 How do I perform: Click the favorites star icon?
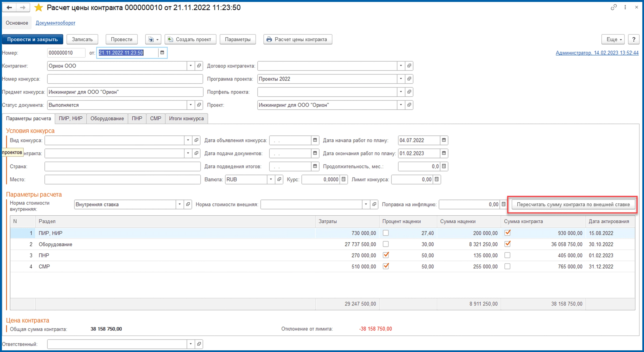click(x=39, y=7)
